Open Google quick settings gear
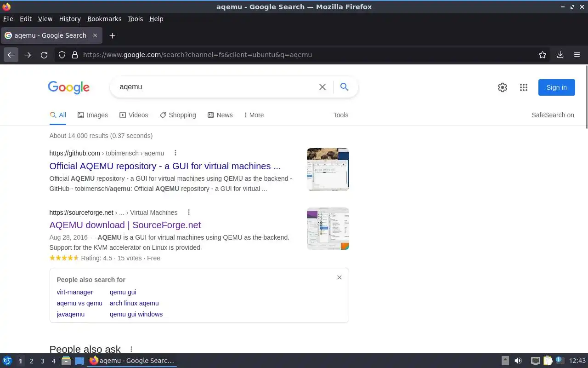This screenshot has height=368, width=588. pos(503,87)
